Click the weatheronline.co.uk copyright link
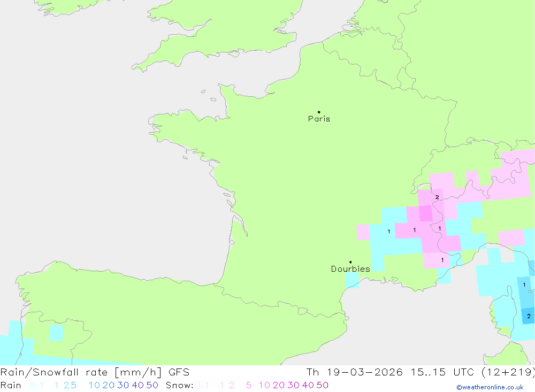The width and height of the screenshot is (535, 392). (x=490, y=387)
